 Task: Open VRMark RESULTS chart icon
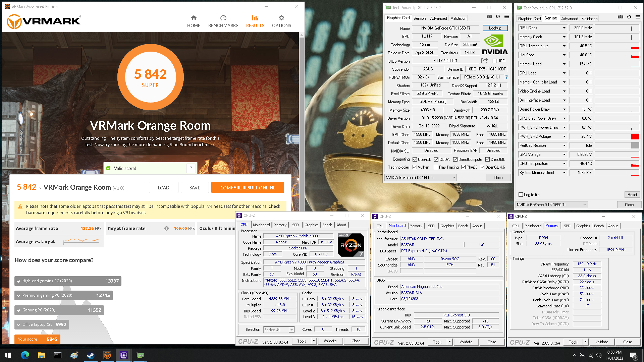pos(255,18)
